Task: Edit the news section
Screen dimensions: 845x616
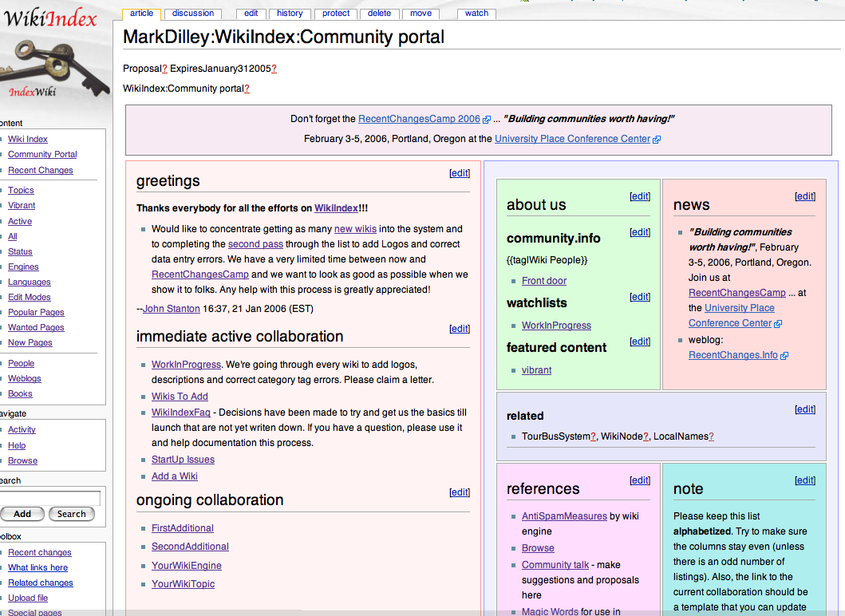Action: [x=805, y=196]
